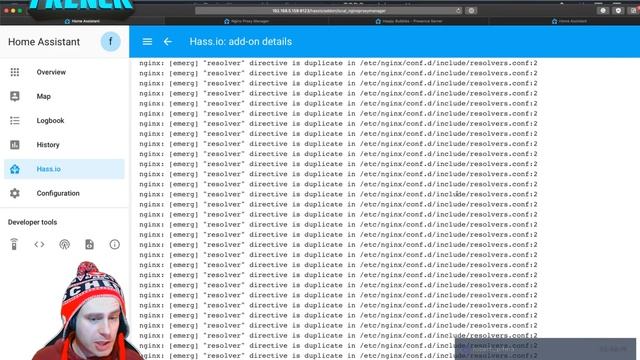The height and width of the screenshot is (360, 640).
Task: Select the Map sidebar icon
Action: [x=15, y=96]
